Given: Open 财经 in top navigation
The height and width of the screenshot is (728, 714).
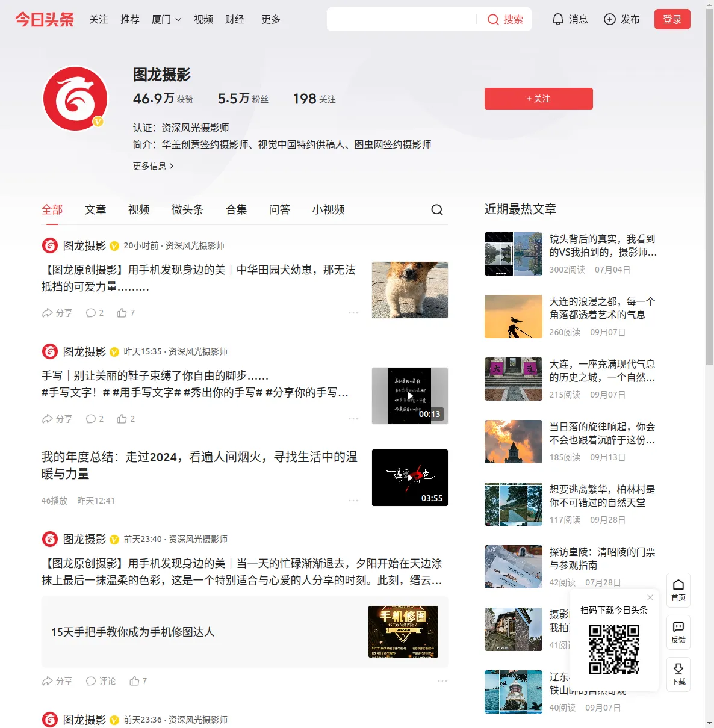Looking at the screenshot, I should 235,20.
